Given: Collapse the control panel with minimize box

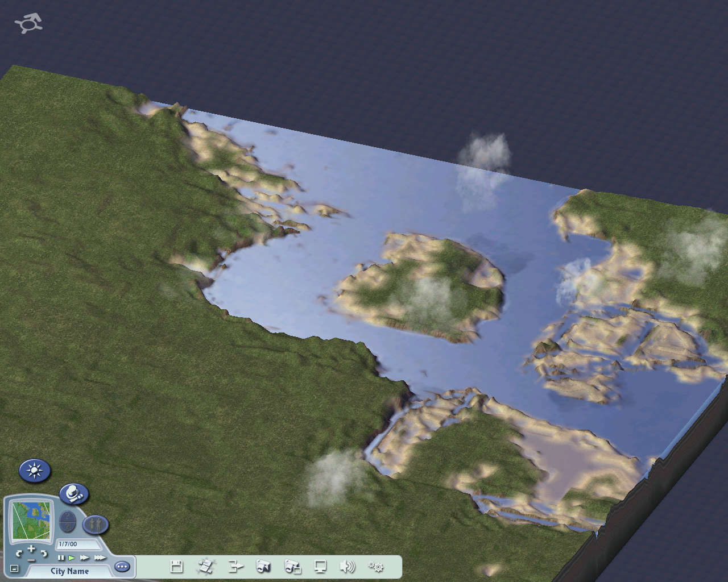Looking at the screenshot, I should pos(14,568).
